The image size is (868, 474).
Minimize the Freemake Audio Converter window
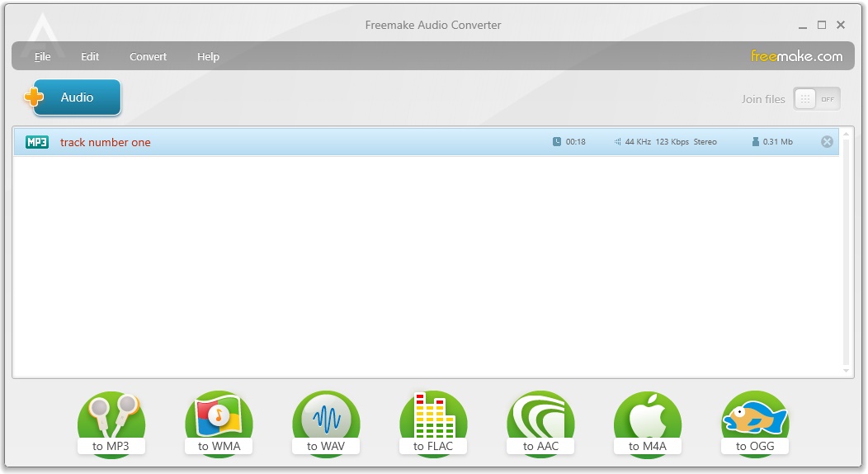803,26
